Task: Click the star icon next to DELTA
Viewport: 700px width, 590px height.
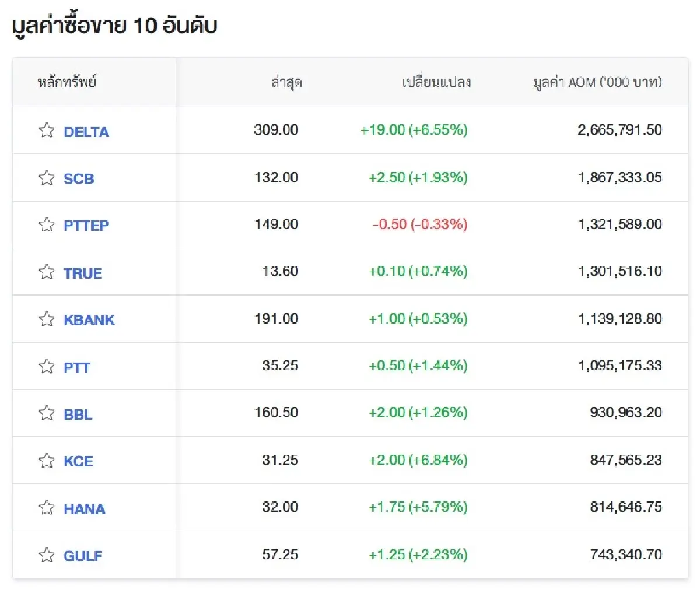Action: point(46,130)
